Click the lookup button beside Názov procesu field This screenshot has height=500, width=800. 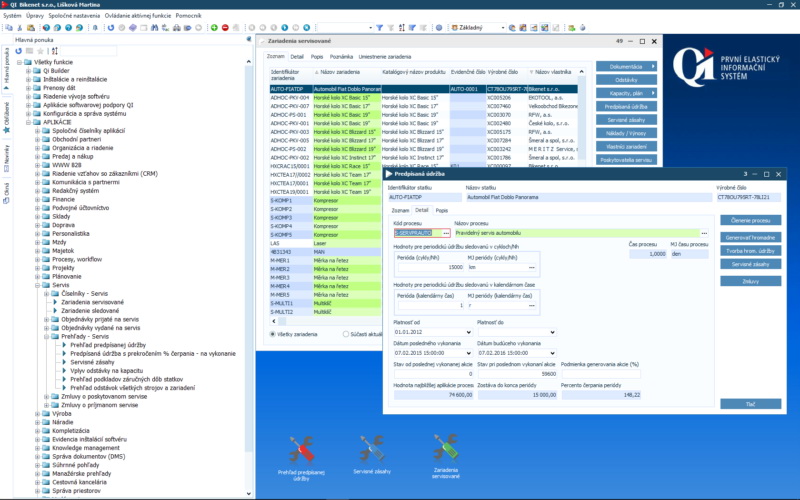point(704,233)
